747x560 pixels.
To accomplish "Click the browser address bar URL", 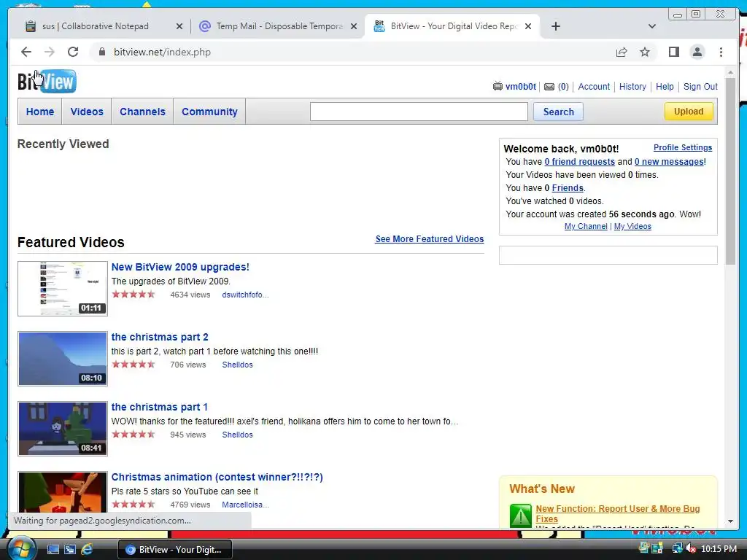I will tap(162, 52).
